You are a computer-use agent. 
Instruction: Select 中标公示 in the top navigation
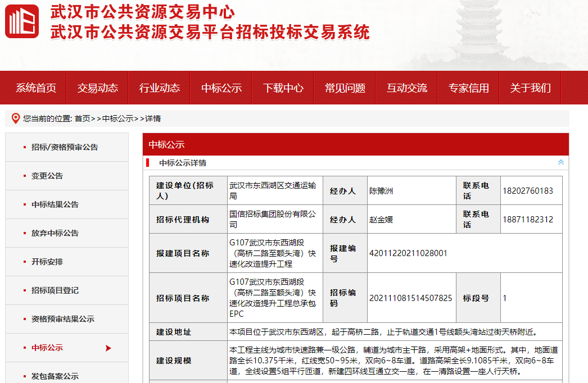coord(221,88)
